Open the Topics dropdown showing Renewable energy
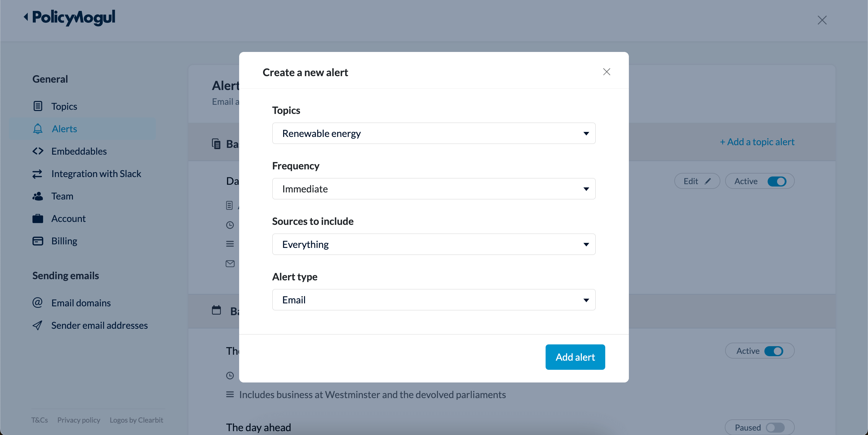Screen dimensions: 868x435 click(x=434, y=133)
